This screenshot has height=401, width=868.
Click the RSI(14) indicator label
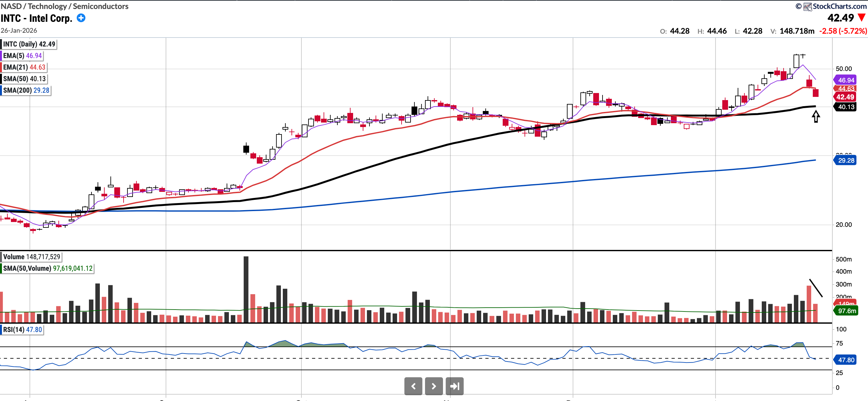(x=22, y=329)
